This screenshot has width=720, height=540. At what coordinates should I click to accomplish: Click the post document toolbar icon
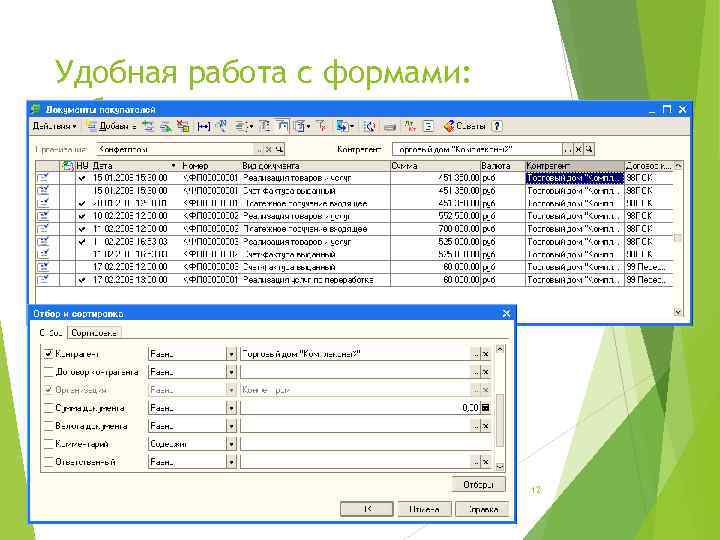click(x=241, y=126)
